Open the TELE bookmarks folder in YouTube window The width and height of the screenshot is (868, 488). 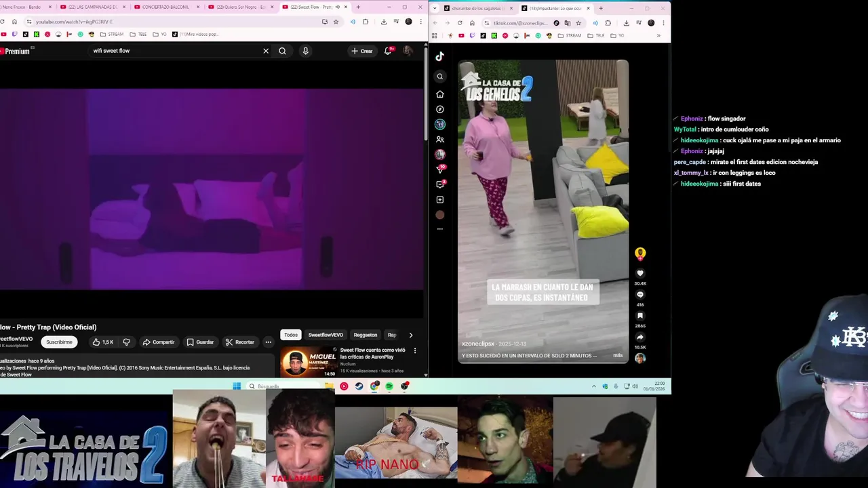pyautogui.click(x=138, y=35)
